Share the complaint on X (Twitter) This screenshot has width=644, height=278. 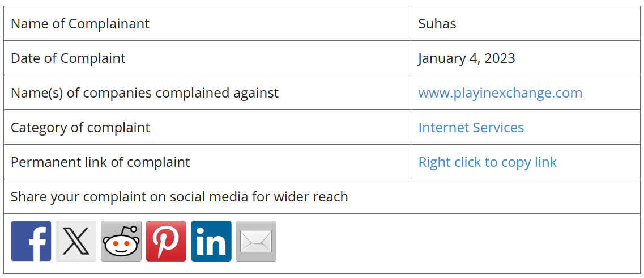pos(76,241)
